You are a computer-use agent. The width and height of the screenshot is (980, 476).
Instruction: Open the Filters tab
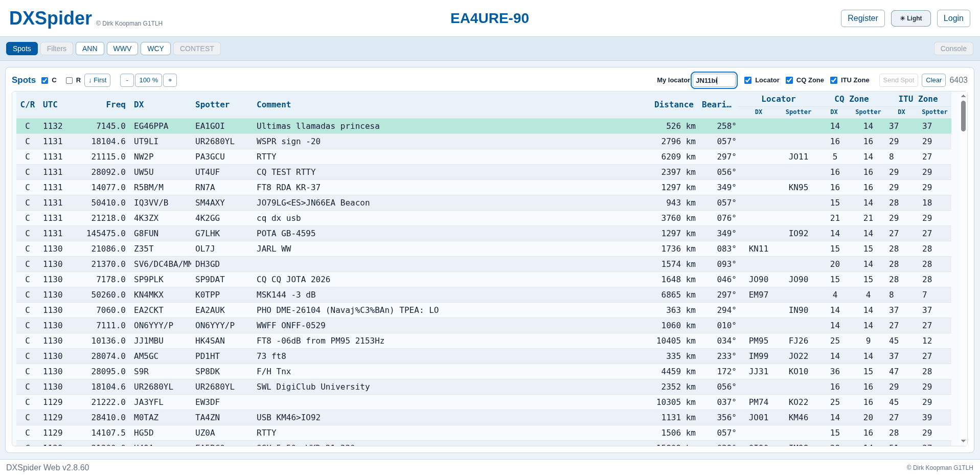(x=57, y=49)
